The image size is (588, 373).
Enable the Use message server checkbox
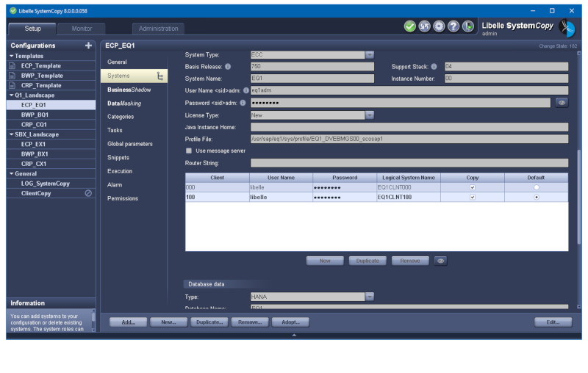189,151
